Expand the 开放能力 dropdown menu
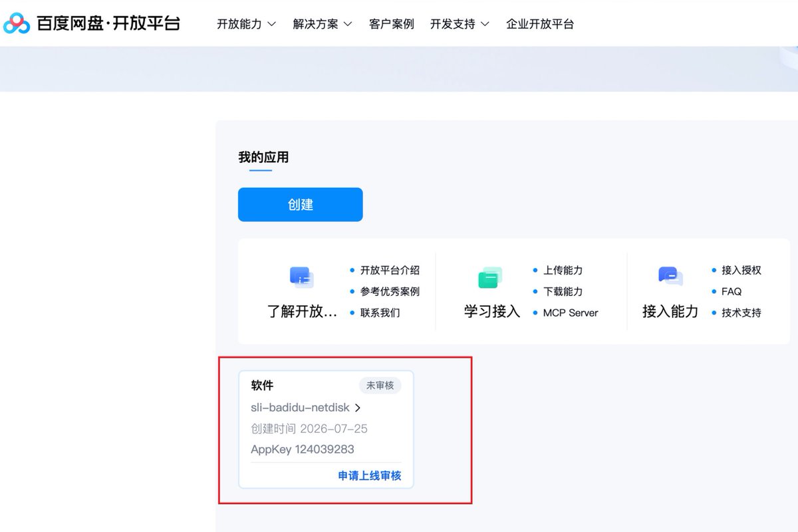Screen dimensions: 798x532 pos(246,24)
